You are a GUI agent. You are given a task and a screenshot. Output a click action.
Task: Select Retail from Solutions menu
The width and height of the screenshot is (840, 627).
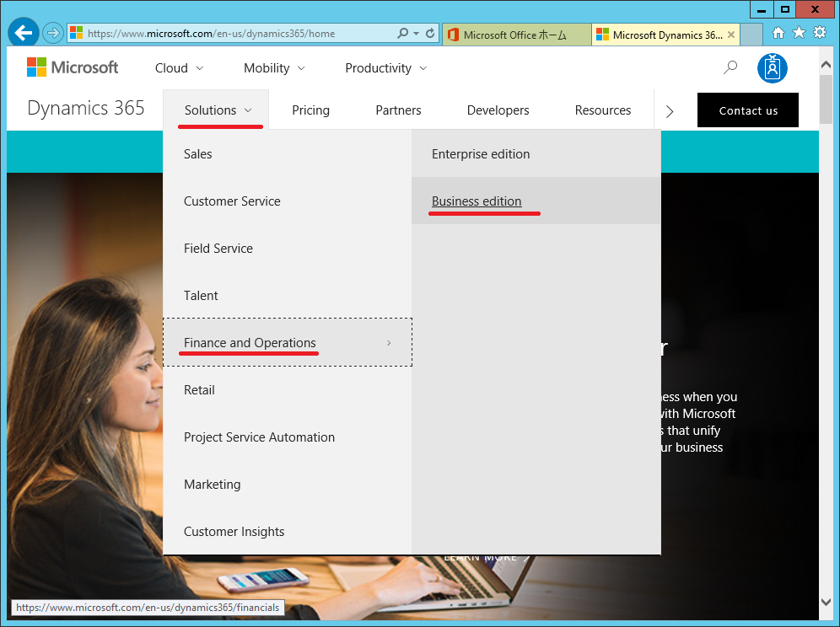point(287,390)
